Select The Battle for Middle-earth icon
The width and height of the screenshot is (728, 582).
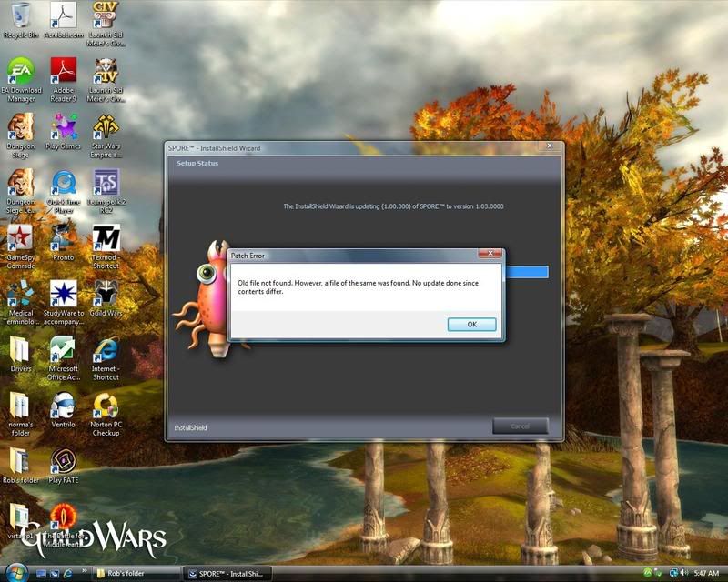(64, 526)
